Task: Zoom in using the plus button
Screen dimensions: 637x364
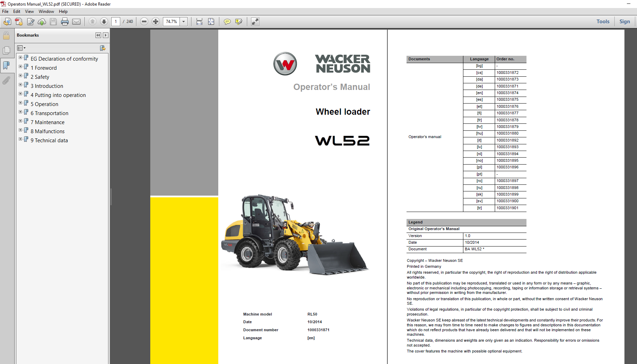Action: point(156,22)
